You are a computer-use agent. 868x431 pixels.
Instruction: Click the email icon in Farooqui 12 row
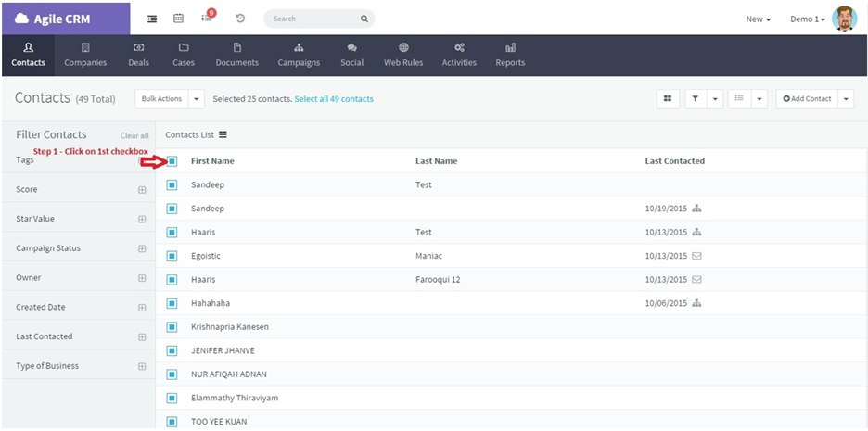click(x=697, y=279)
